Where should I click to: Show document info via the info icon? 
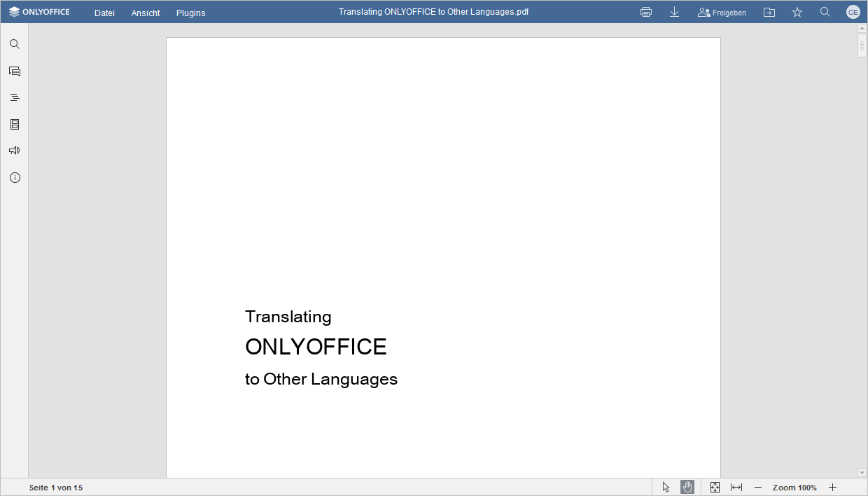(x=14, y=177)
